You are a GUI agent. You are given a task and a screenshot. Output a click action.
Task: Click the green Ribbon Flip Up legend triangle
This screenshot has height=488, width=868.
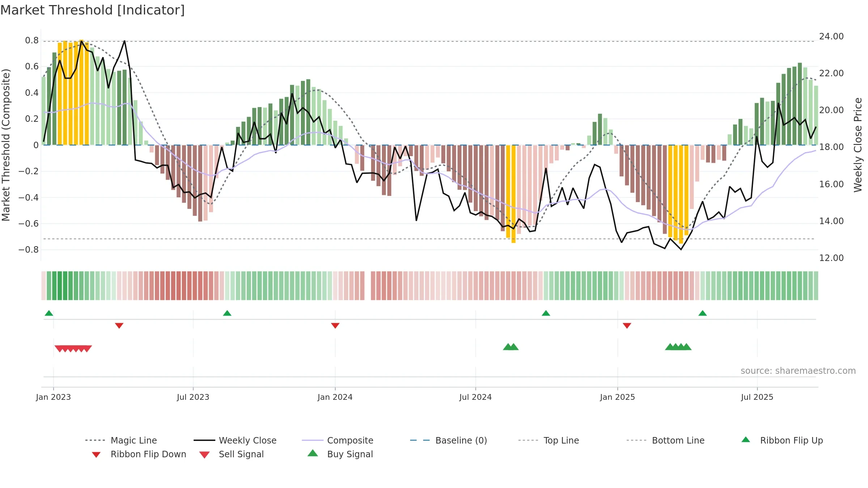pyautogui.click(x=746, y=440)
